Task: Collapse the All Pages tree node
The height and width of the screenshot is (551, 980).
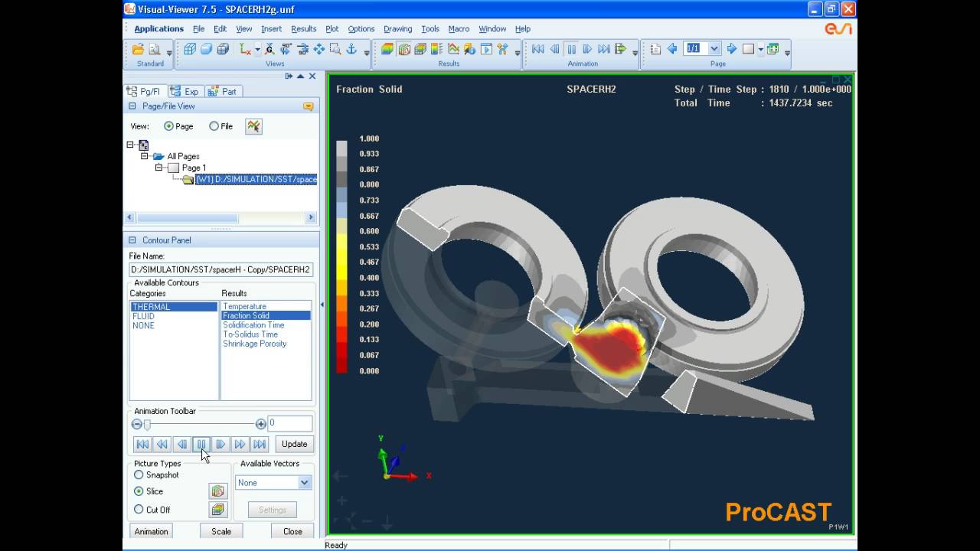Action: 145,156
